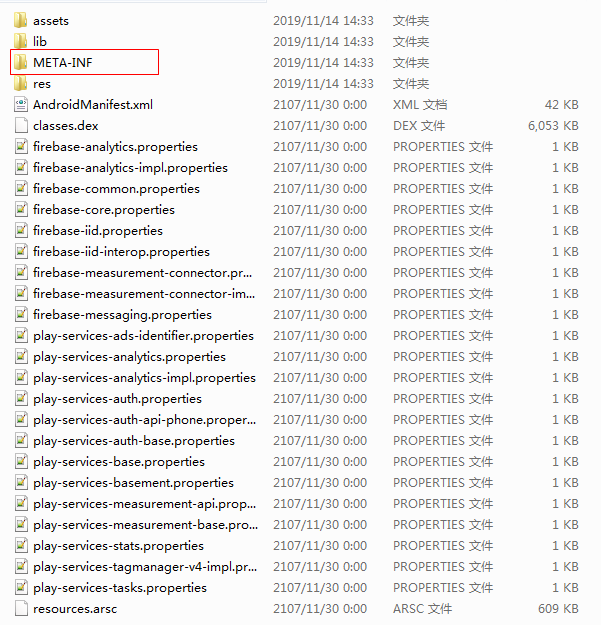601x625 pixels.
Task: Click the play-services-basement.properties file icon
Action: tap(21, 483)
